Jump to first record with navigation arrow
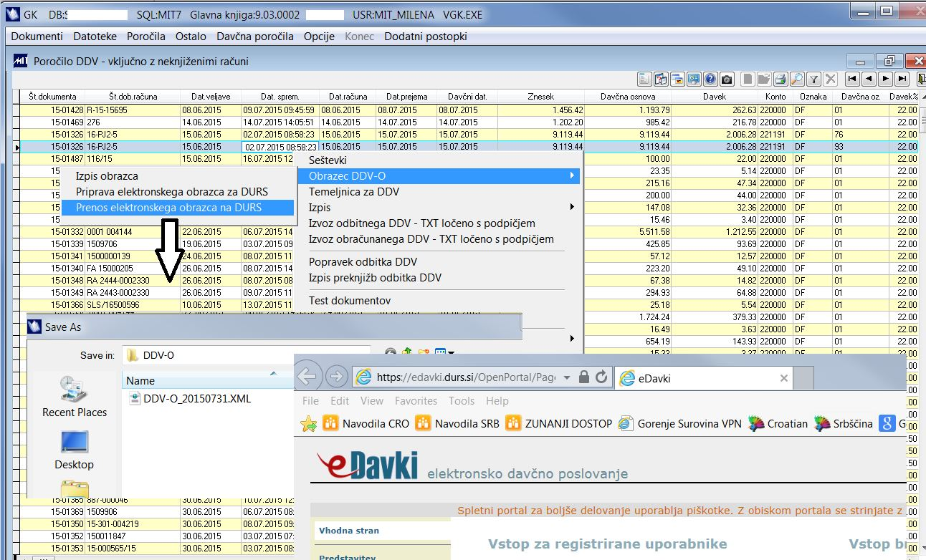 pos(852,79)
